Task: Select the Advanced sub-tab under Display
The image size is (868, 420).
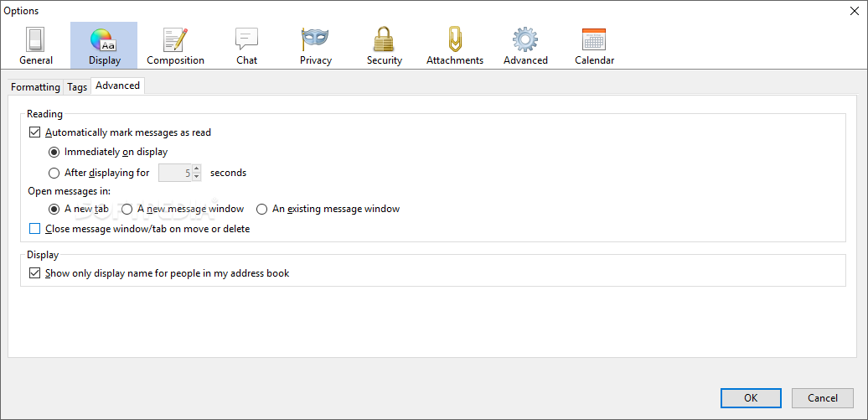Action: (117, 86)
